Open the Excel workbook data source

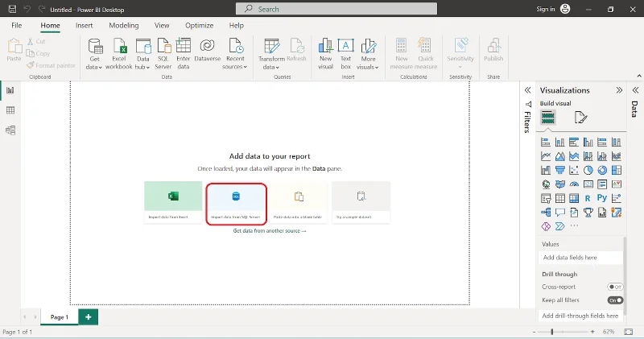pos(118,54)
